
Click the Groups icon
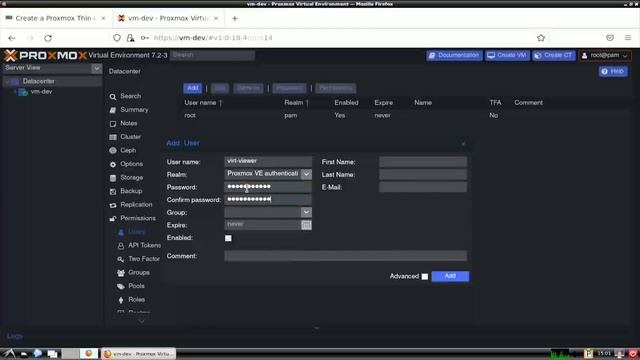click(x=121, y=273)
